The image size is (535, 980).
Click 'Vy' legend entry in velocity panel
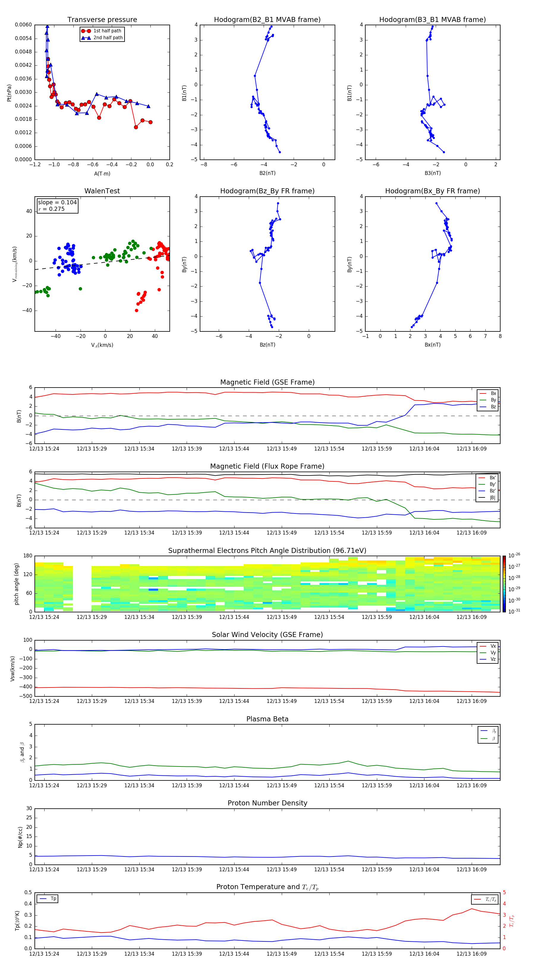pos(488,653)
